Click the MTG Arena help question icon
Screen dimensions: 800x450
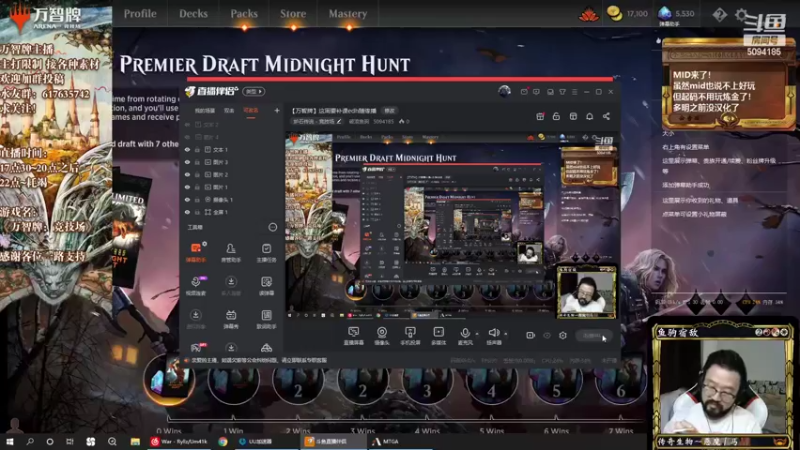719,14
